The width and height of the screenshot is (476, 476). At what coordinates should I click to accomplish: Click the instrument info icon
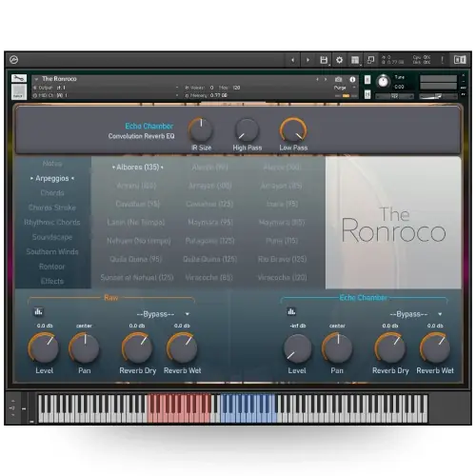[x=352, y=79]
